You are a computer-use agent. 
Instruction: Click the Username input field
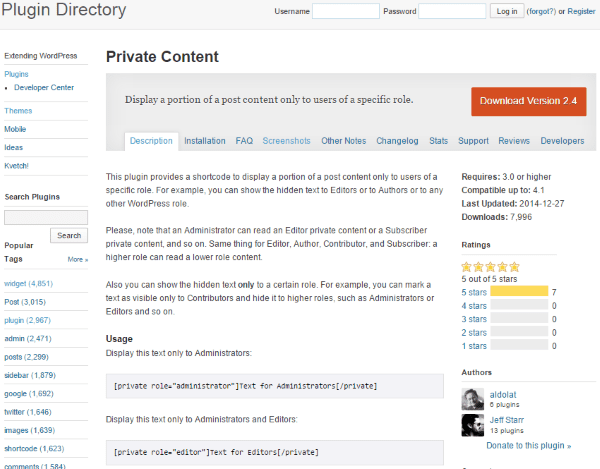[345, 11]
